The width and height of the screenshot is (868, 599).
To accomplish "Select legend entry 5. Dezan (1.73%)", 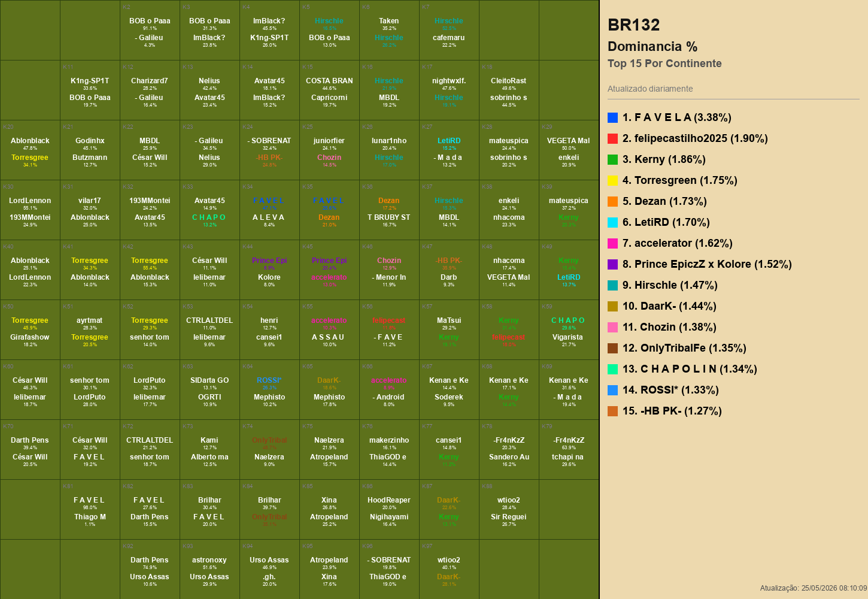I will [x=657, y=201].
